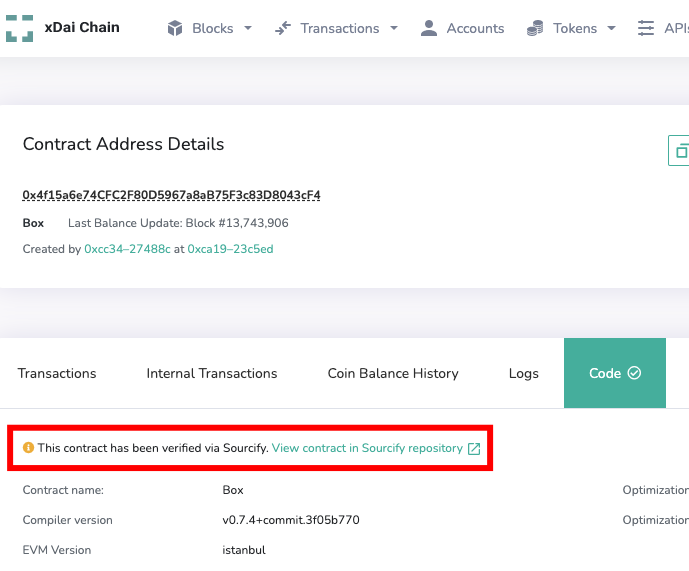This screenshot has height=571, width=689.
Task: Open the Tokens dropdown arrow
Action: pyautogui.click(x=611, y=28)
